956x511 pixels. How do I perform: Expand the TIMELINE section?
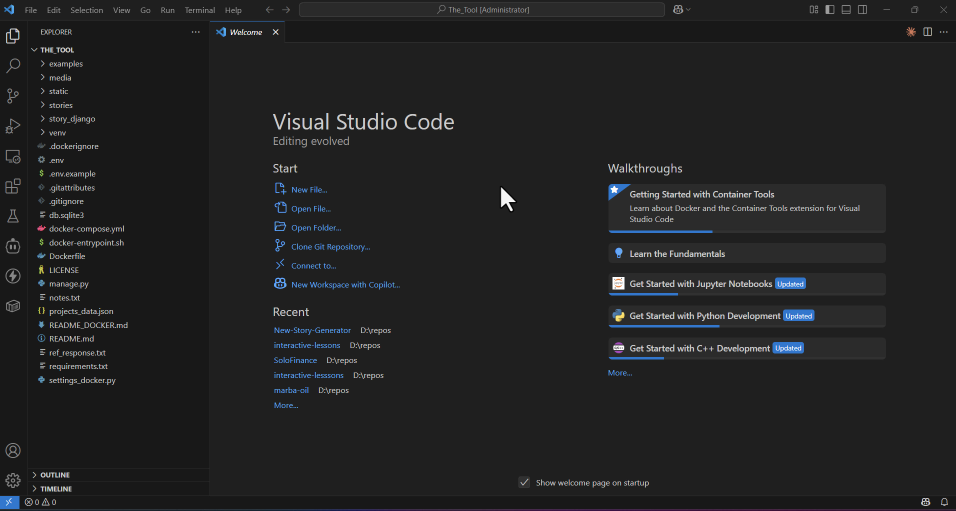56,489
